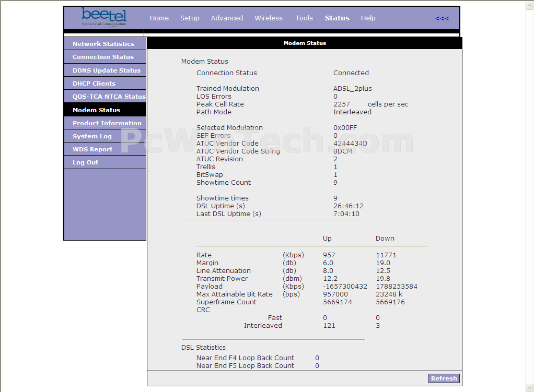Click the downstream rate '11771'
Viewport: 534px width, 392px height.
click(x=386, y=255)
